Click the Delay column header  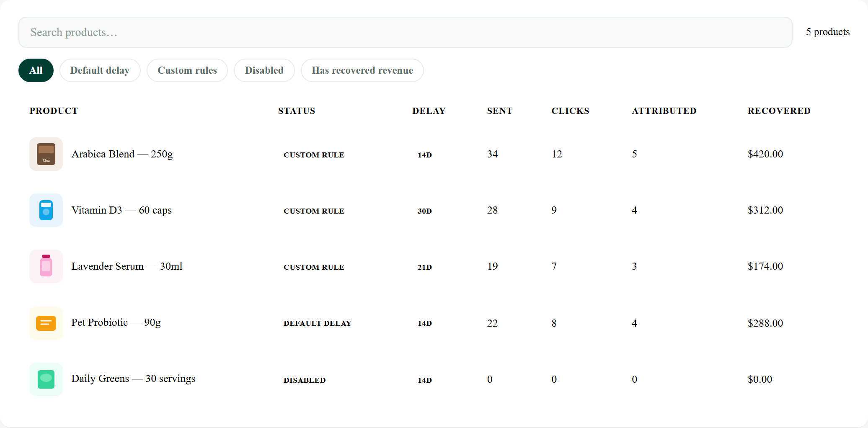(429, 111)
